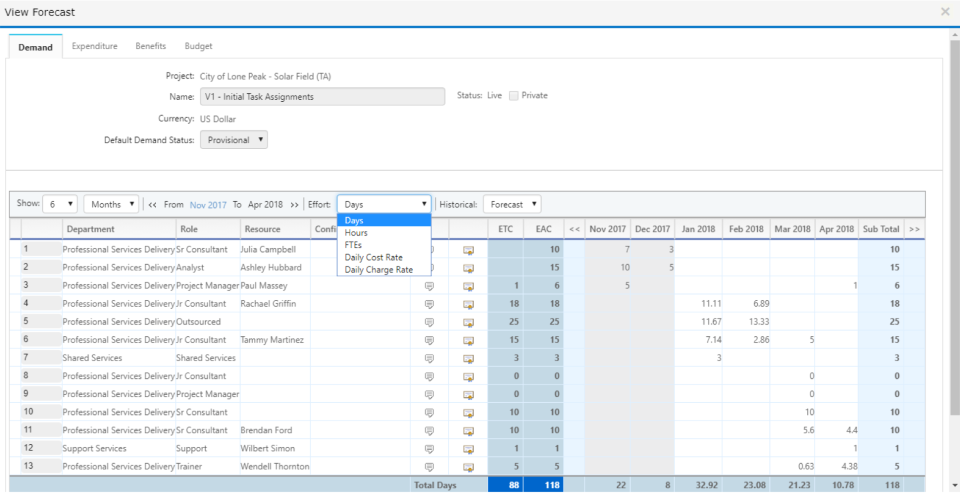
Task: Click details icon for Rachael Griffin row
Action: (x=468, y=304)
